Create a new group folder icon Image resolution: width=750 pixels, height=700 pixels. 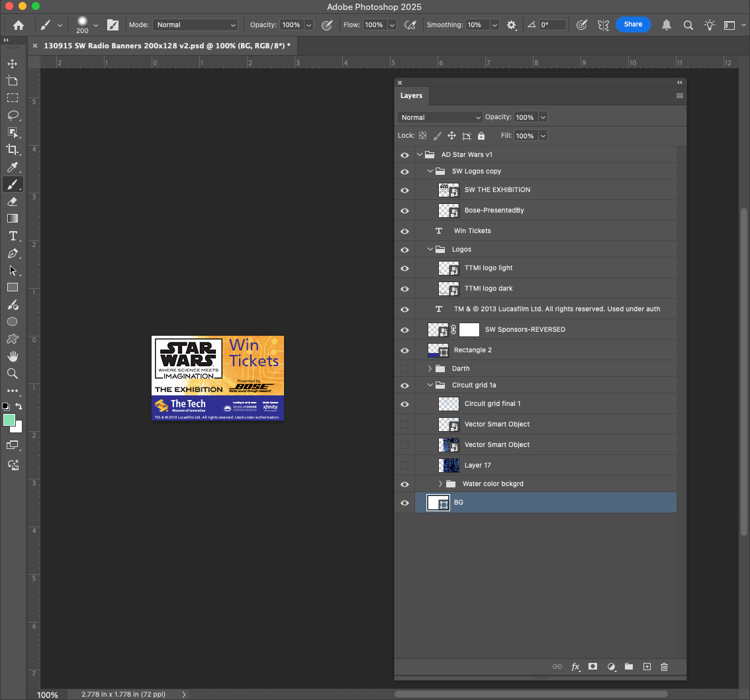click(x=628, y=666)
